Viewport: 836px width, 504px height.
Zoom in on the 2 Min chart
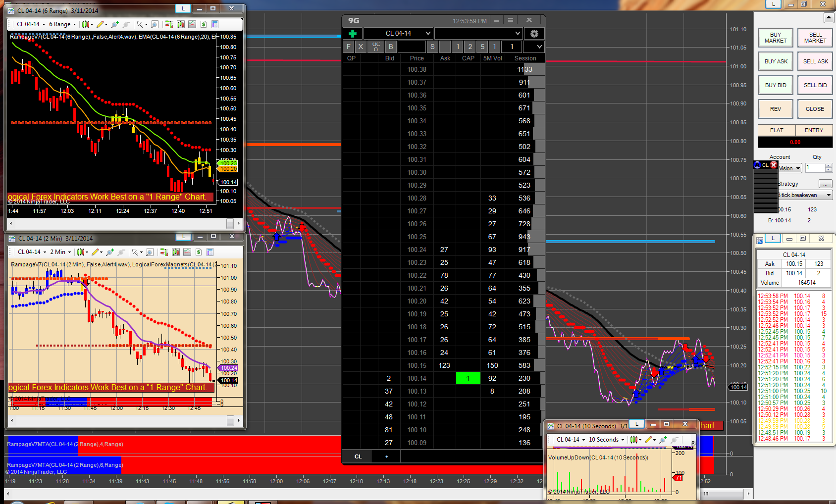tap(110, 252)
